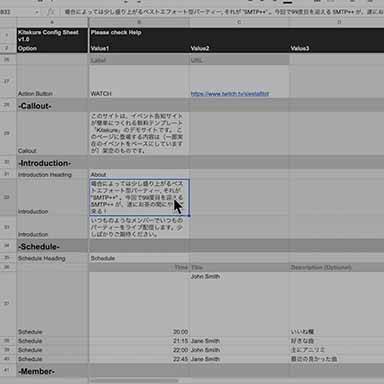The width and height of the screenshot is (384, 384).
Task: Select the '22:00' time cell
Action: (139, 350)
